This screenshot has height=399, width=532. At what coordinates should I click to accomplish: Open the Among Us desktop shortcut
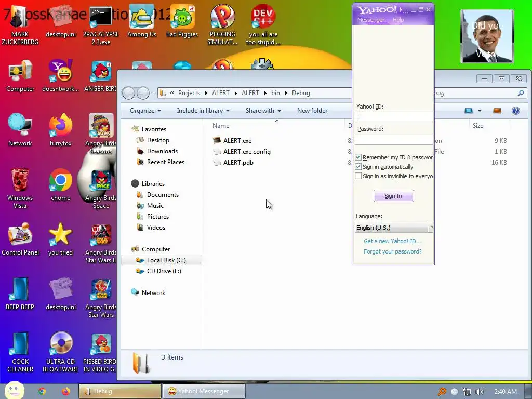(x=142, y=22)
